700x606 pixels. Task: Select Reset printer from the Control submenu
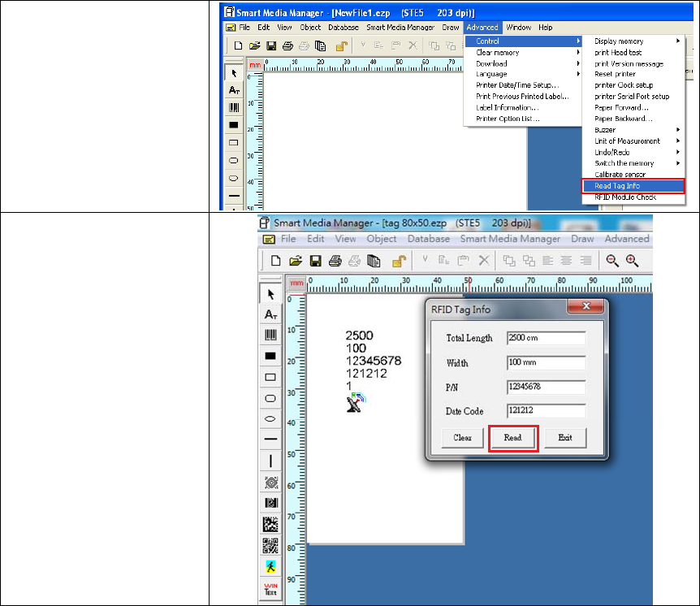[x=634, y=74]
